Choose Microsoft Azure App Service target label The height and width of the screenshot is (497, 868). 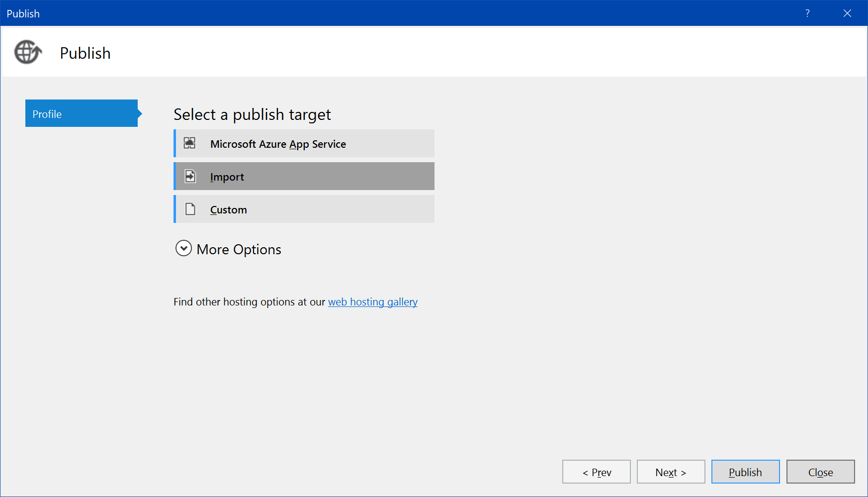tap(278, 144)
